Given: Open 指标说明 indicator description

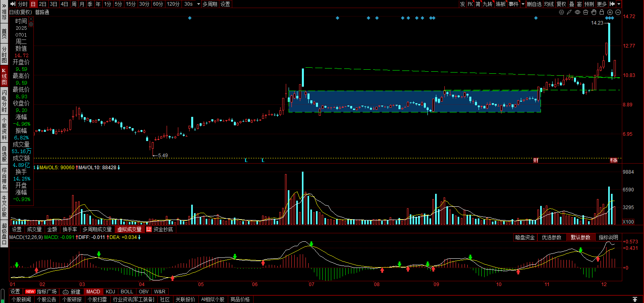Looking at the screenshot, I should [608, 237].
